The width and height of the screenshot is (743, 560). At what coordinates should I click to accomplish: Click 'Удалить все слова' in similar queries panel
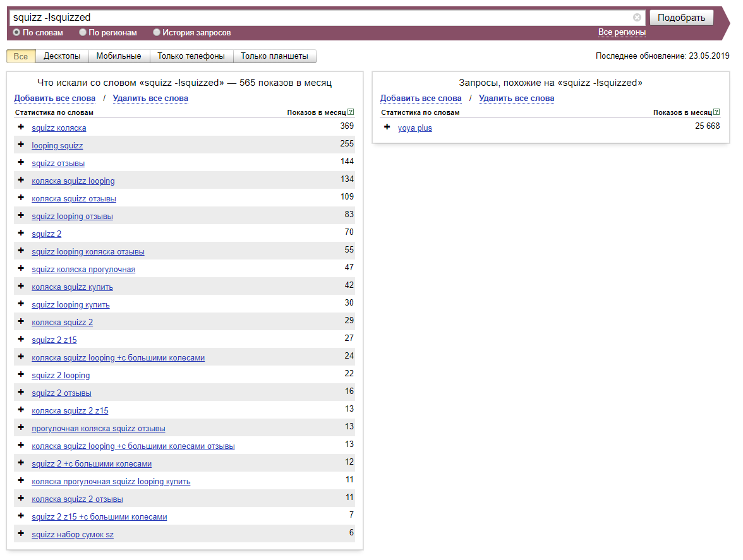[517, 98]
